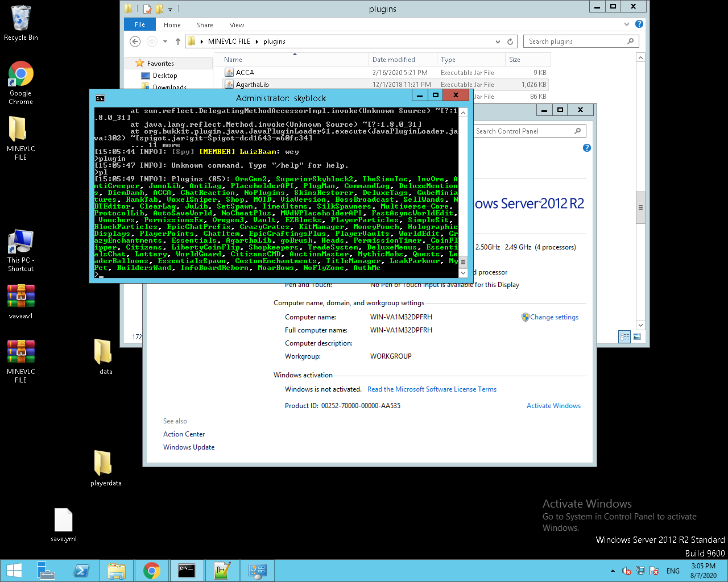
Task: Click Change settings for computer name
Action: (x=554, y=317)
